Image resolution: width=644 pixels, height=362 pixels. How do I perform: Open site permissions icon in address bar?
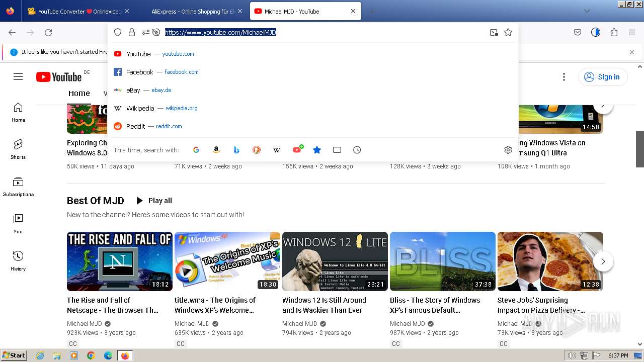[x=145, y=32]
